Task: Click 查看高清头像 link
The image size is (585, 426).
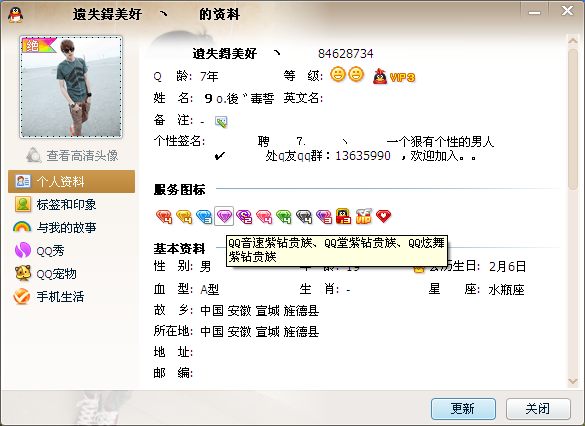Action: 72,155
